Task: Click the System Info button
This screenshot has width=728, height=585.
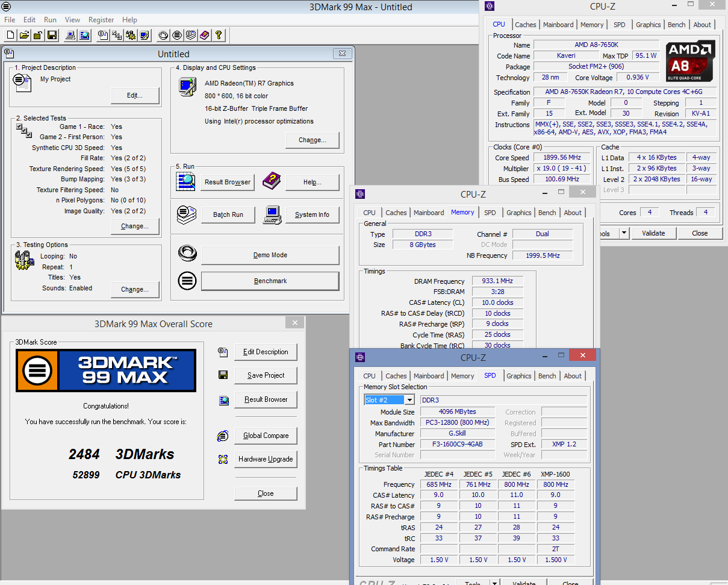Action: click(x=312, y=215)
